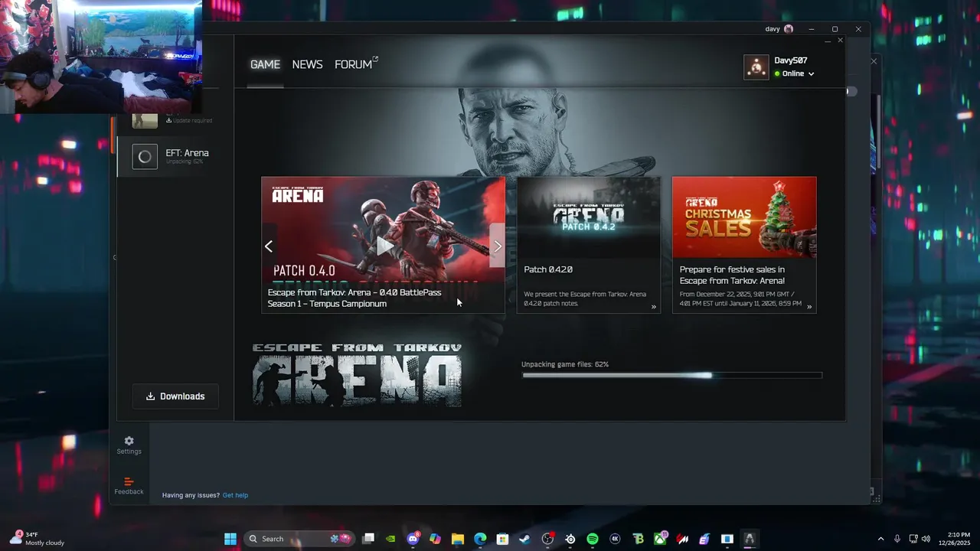Open Task View on the taskbar
Screen dimensions: 980x551
pos(368,539)
